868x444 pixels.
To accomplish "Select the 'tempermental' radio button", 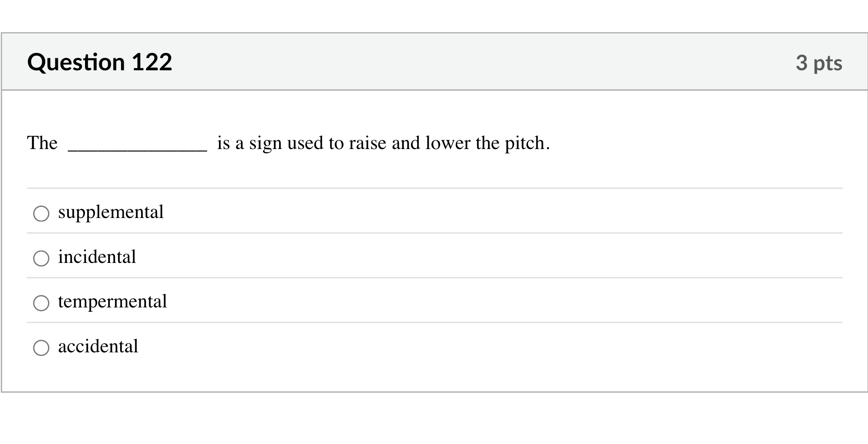I will (x=41, y=303).
